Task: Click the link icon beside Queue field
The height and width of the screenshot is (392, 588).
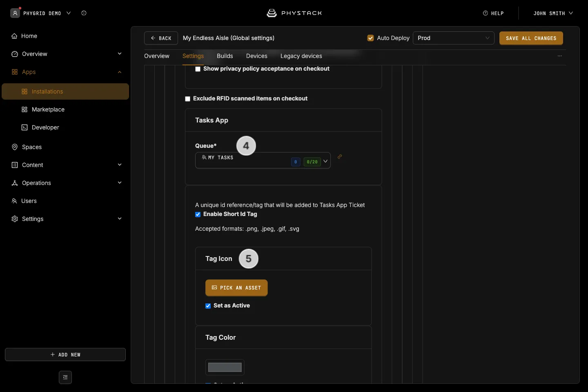Action: pos(340,156)
